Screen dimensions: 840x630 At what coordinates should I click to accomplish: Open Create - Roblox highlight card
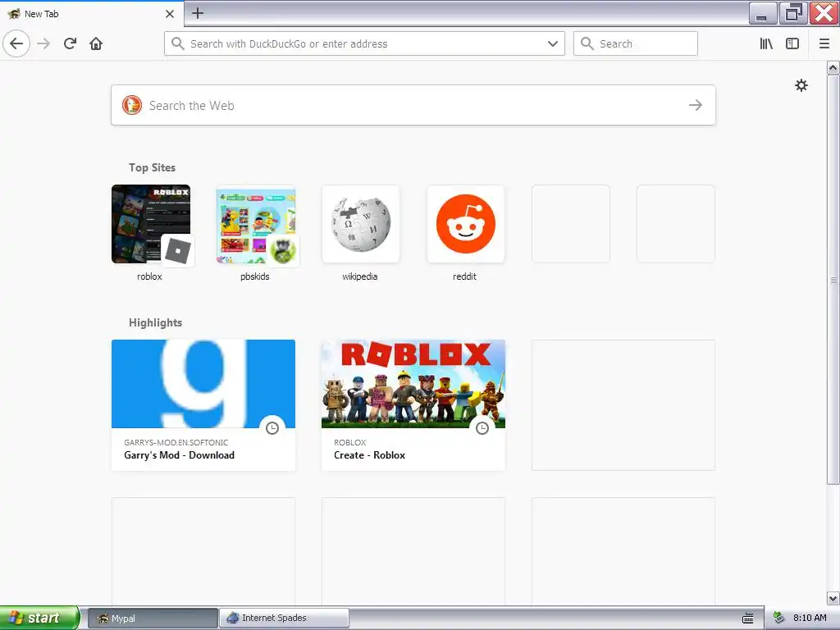click(413, 405)
